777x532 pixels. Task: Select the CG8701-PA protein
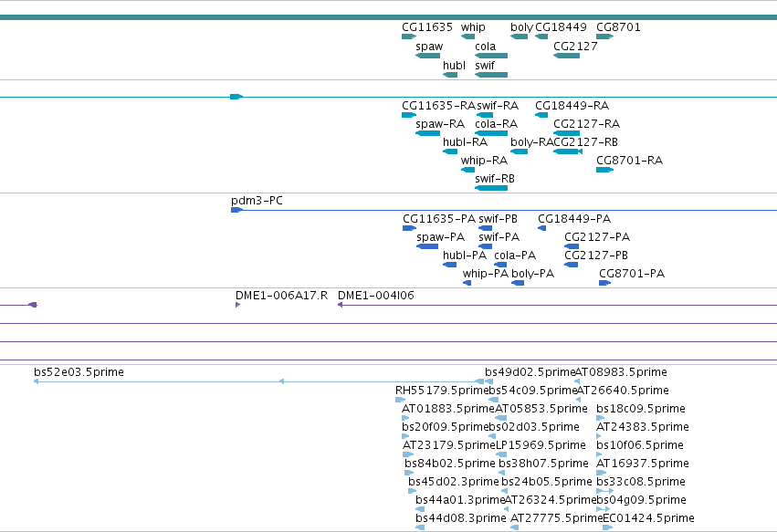point(604,283)
